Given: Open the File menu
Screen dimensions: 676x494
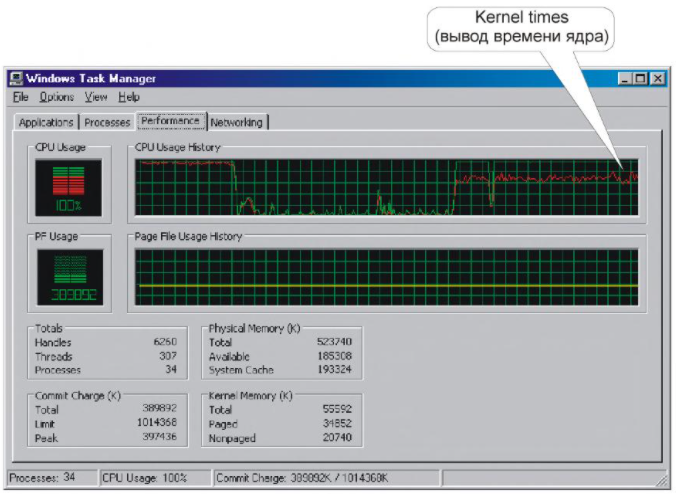Looking at the screenshot, I should tap(20, 97).
